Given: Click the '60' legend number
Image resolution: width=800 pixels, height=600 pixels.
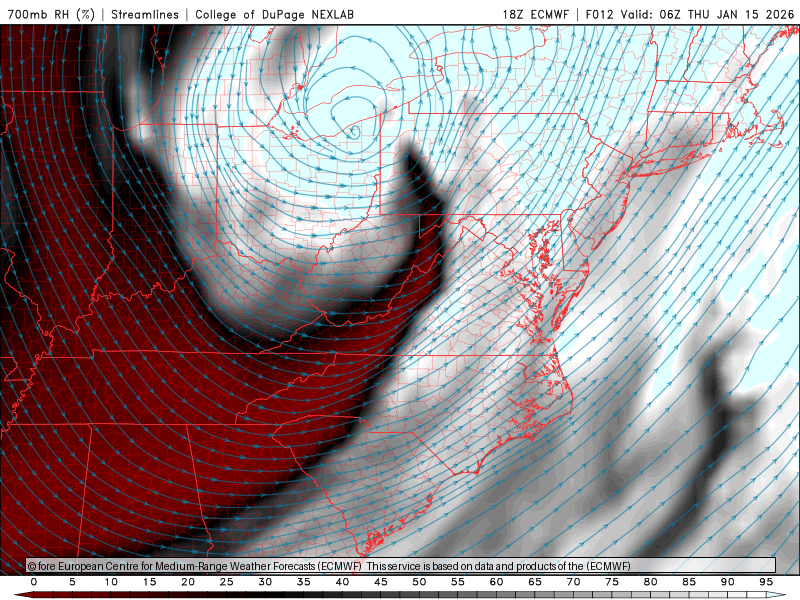Looking at the screenshot, I should tap(496, 582).
